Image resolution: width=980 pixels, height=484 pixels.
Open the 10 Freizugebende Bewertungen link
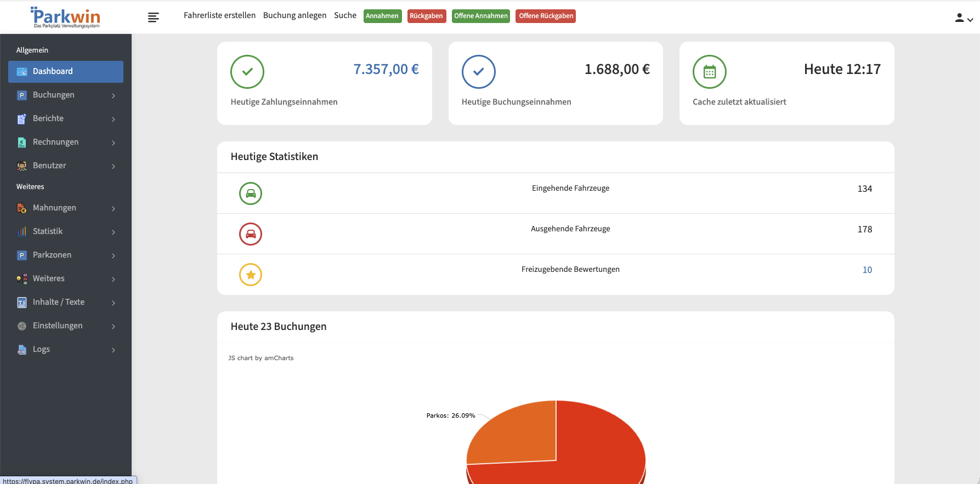[867, 270]
